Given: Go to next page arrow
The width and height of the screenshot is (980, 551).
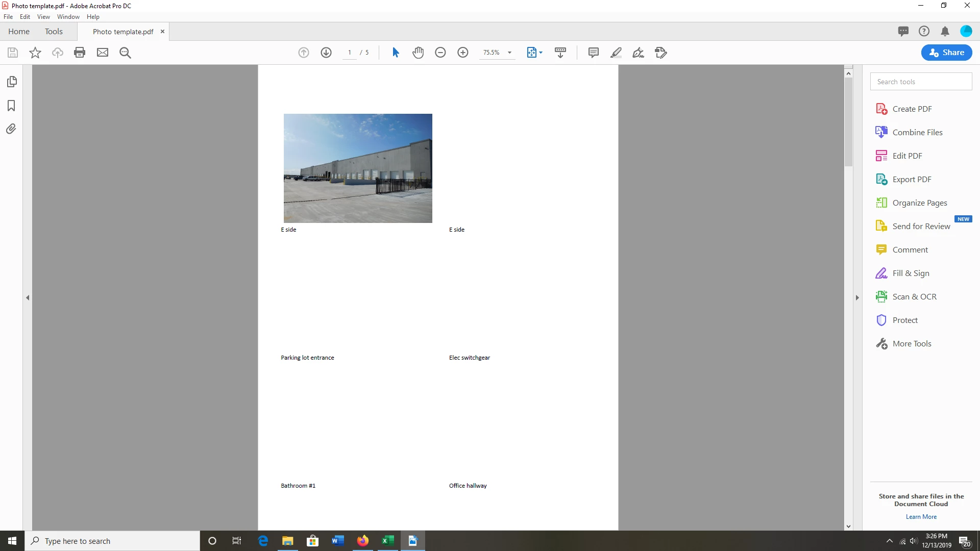Looking at the screenshot, I should coord(326,53).
